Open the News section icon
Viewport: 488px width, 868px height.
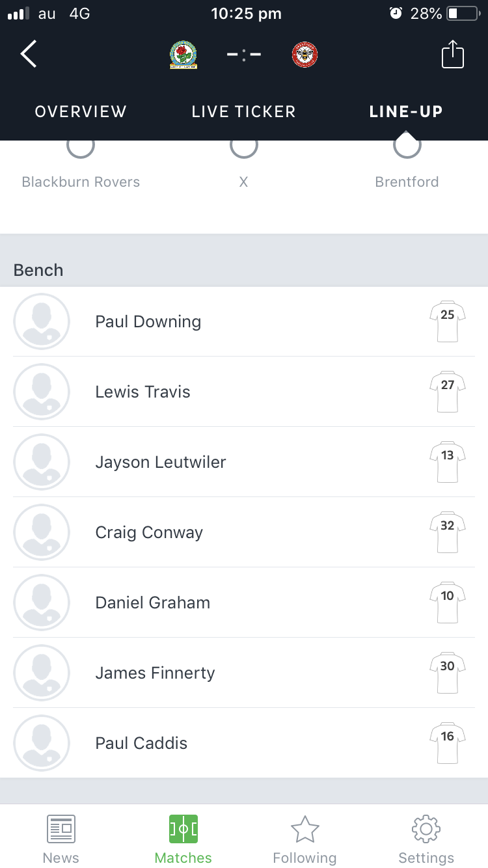pyautogui.click(x=61, y=830)
